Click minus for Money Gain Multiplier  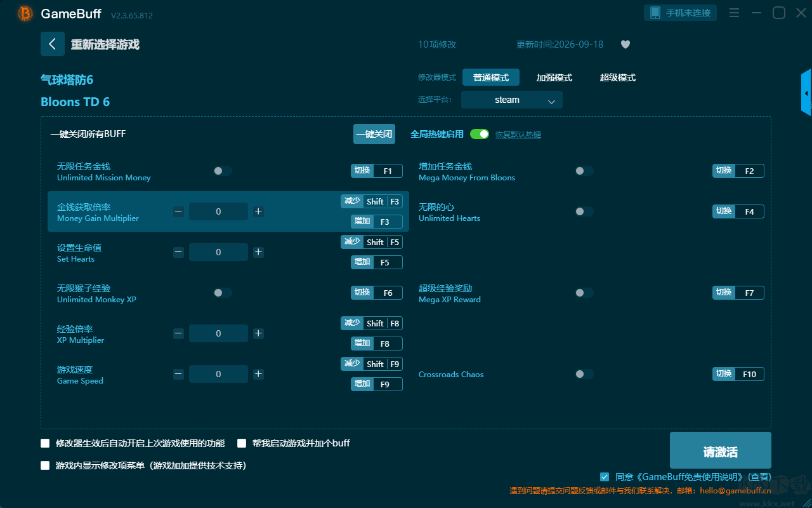[x=178, y=211]
